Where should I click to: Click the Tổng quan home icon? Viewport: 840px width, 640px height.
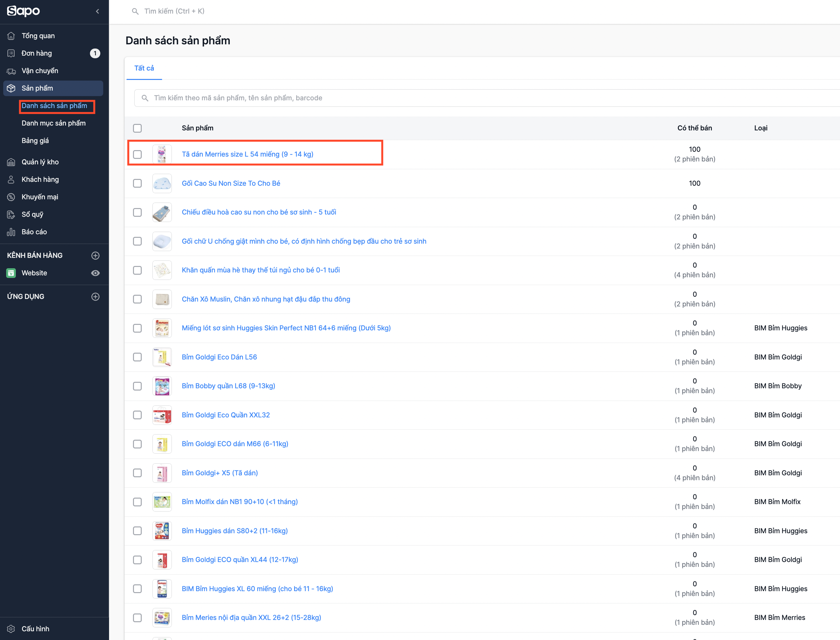[11, 36]
